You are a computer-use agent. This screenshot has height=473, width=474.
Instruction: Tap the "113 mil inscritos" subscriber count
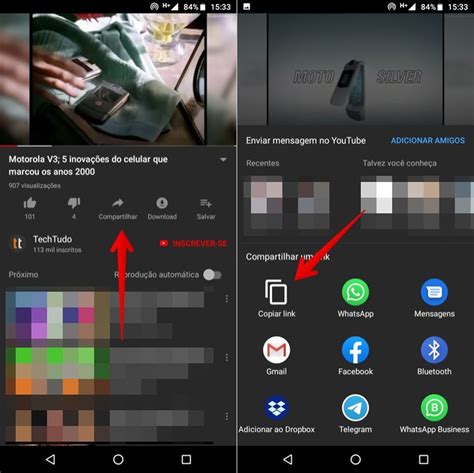pyautogui.click(x=57, y=250)
